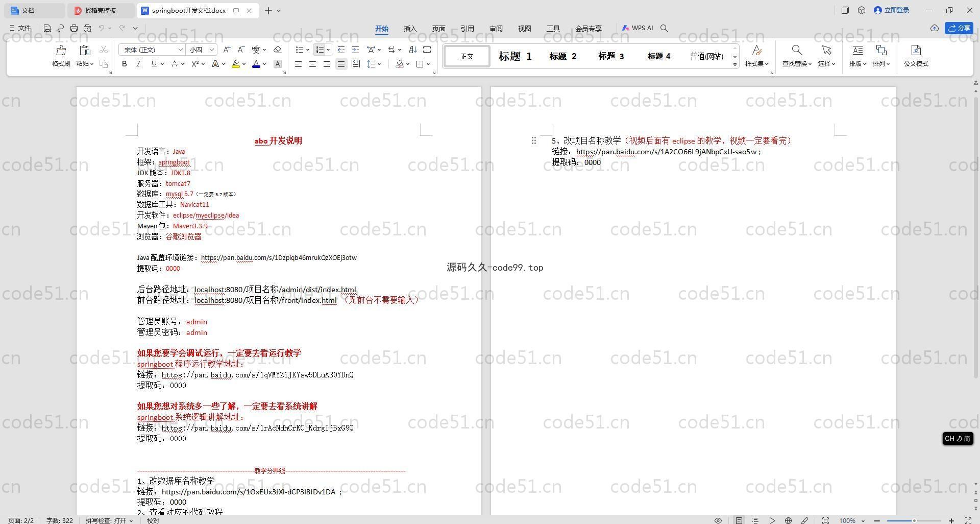Open the 文件 (File) menu
980x524 pixels.
pos(20,28)
